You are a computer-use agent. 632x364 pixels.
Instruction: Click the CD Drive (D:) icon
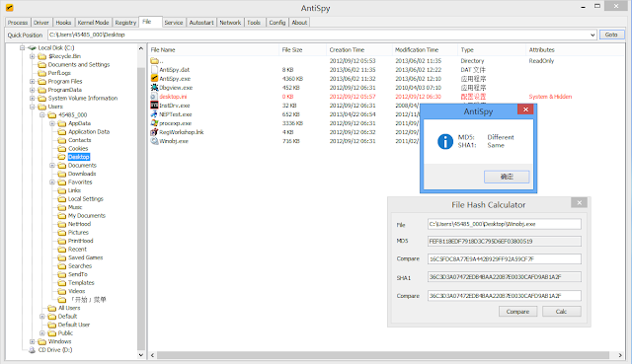[32, 350]
